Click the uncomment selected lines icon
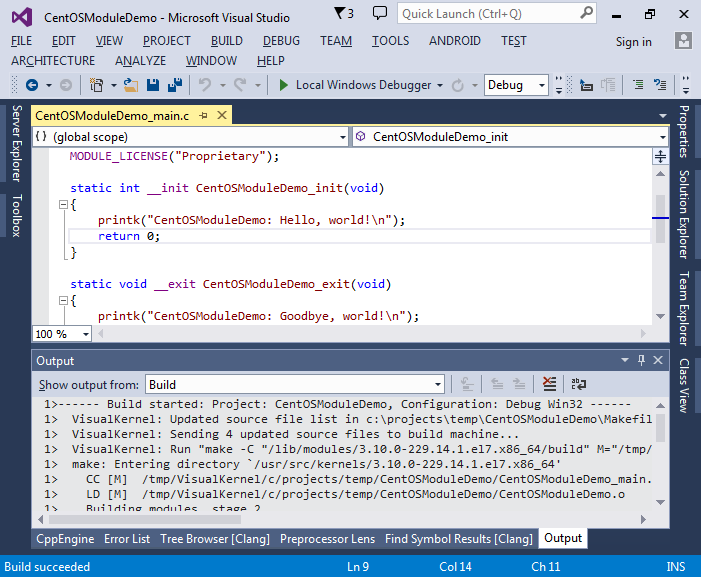This screenshot has width=701, height=577. pyautogui.click(x=660, y=85)
